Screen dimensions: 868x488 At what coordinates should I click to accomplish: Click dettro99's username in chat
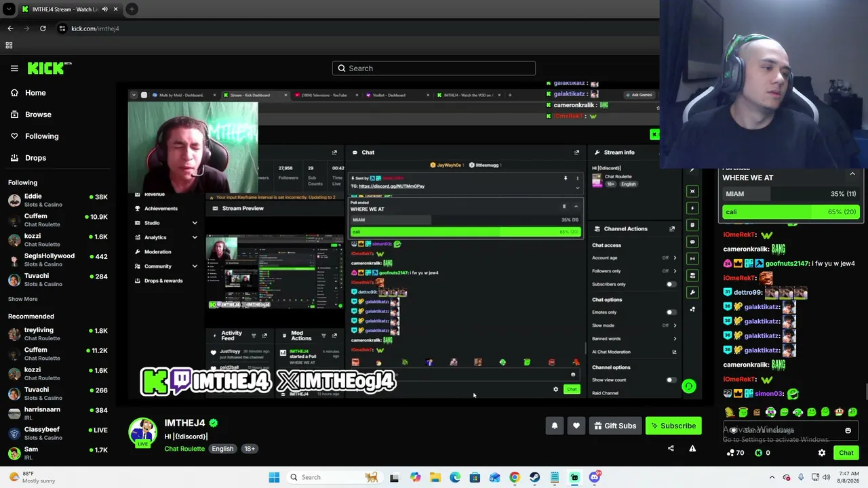(748, 293)
